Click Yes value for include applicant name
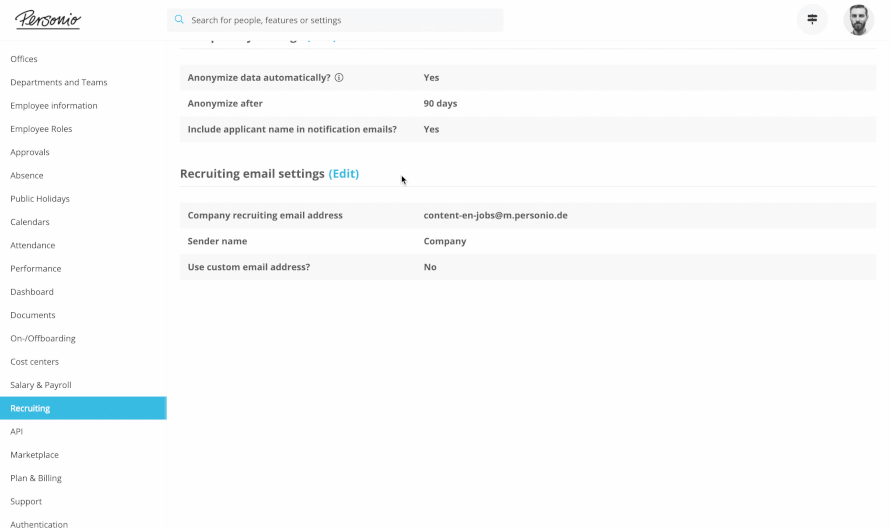Screen dimensions: 890x529 click(x=431, y=129)
